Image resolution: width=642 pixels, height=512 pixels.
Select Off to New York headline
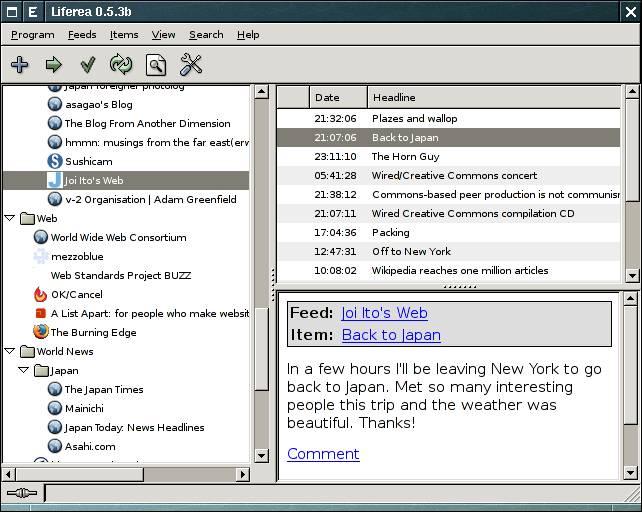pyautogui.click(x=448, y=251)
